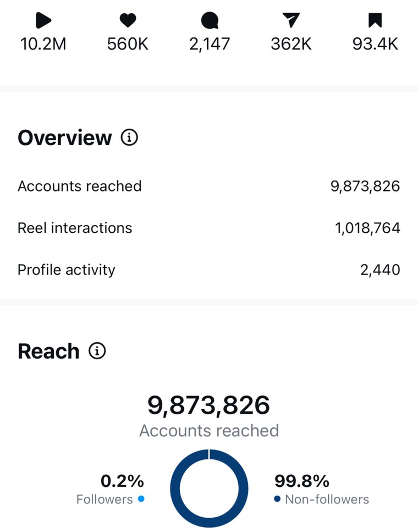The width and height of the screenshot is (418, 532).
Task: Select the 560K likes count
Action: pos(128,44)
